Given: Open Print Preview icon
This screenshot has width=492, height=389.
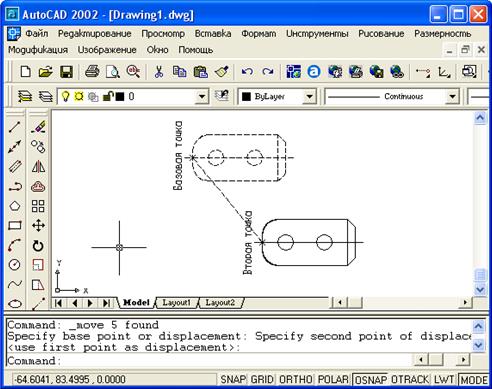Looking at the screenshot, I should pos(113,72).
